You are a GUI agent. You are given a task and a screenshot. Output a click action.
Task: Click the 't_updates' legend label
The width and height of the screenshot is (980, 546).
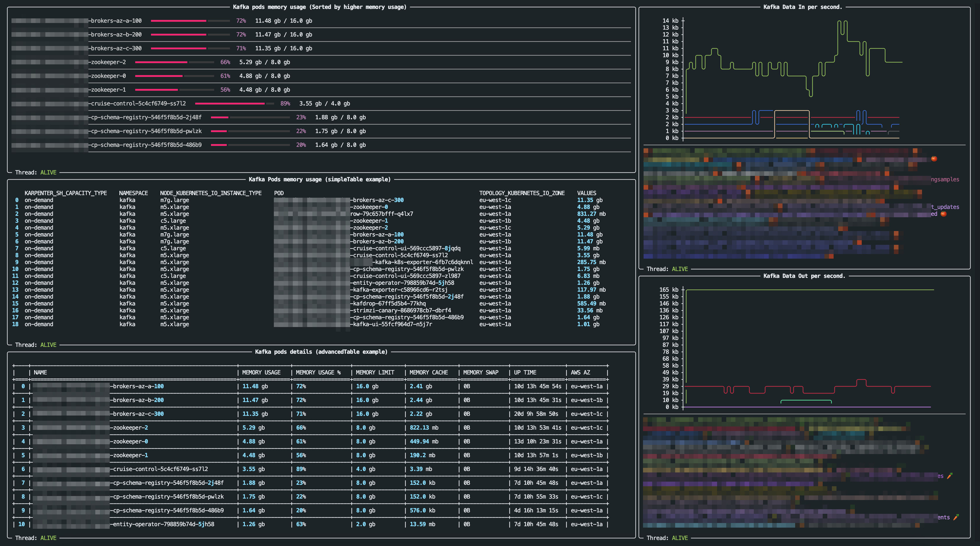pos(945,207)
